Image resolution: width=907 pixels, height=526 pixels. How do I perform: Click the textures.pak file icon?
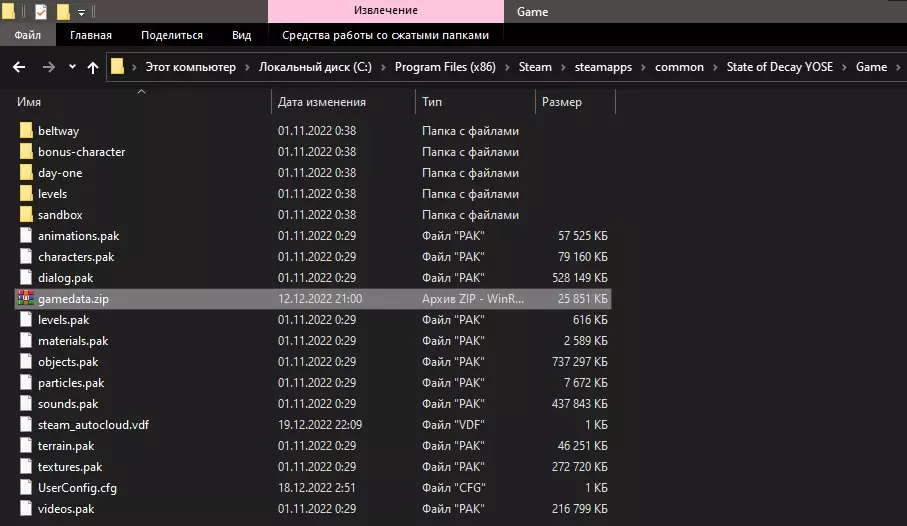26,466
